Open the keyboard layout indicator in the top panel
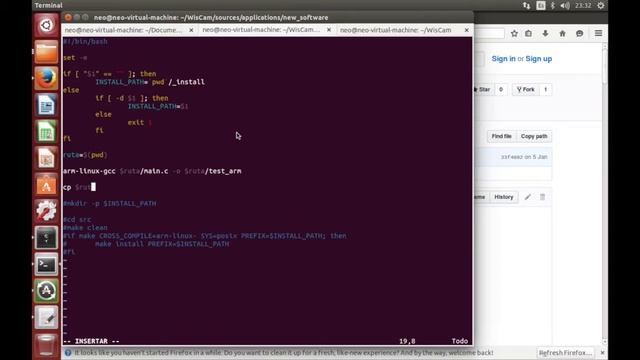Viewport: 640px width, 360px height. (541, 5)
